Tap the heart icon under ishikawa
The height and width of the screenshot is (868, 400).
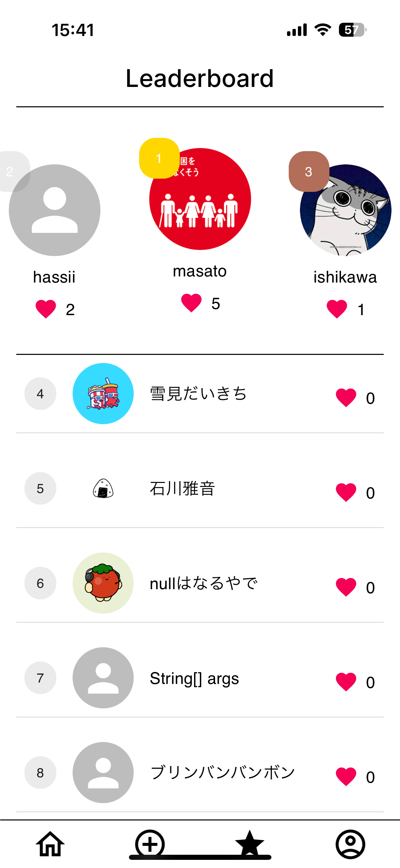click(337, 309)
